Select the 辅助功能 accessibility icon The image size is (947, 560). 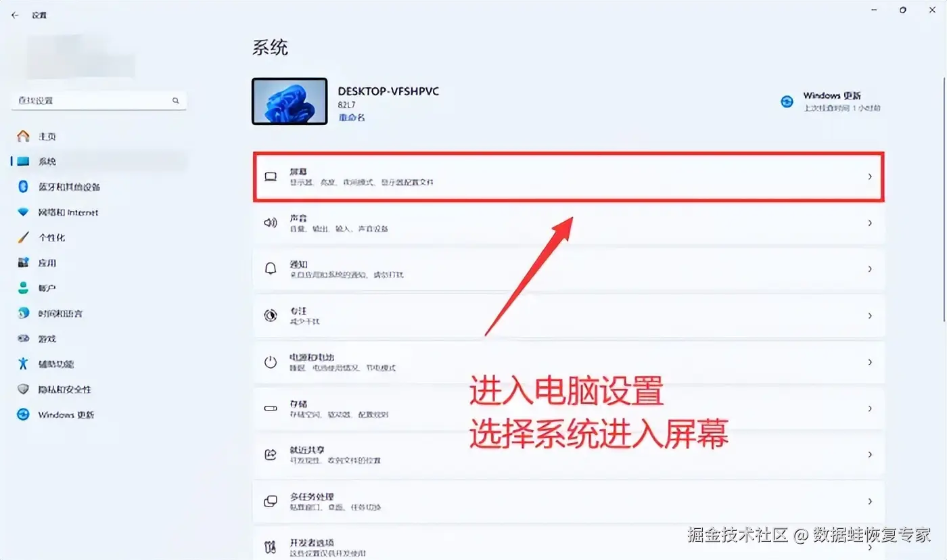point(23,364)
